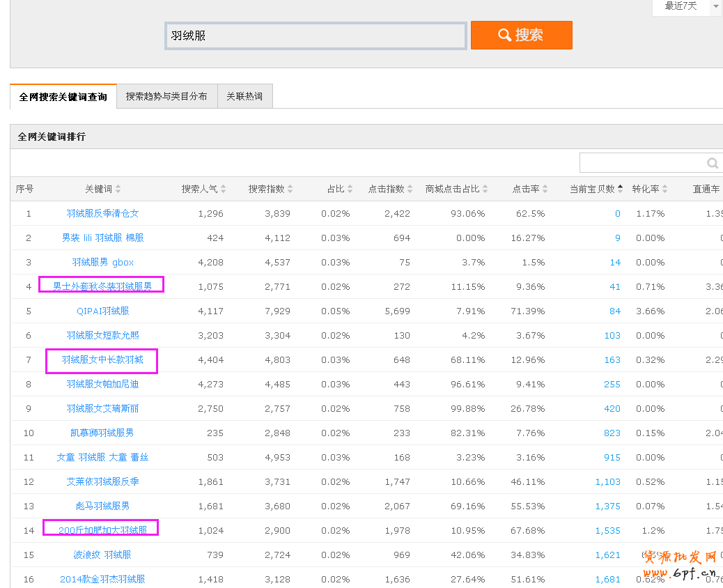Screen dimensions: 723x588
Task: Open keyword link 羽绒服反季清仓女
Action: coord(102,214)
